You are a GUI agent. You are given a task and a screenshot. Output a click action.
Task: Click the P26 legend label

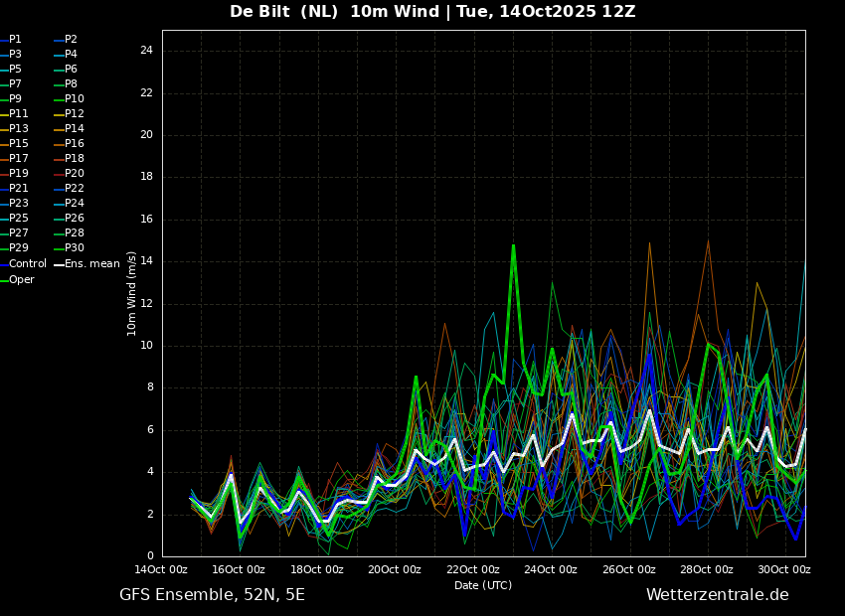click(69, 218)
